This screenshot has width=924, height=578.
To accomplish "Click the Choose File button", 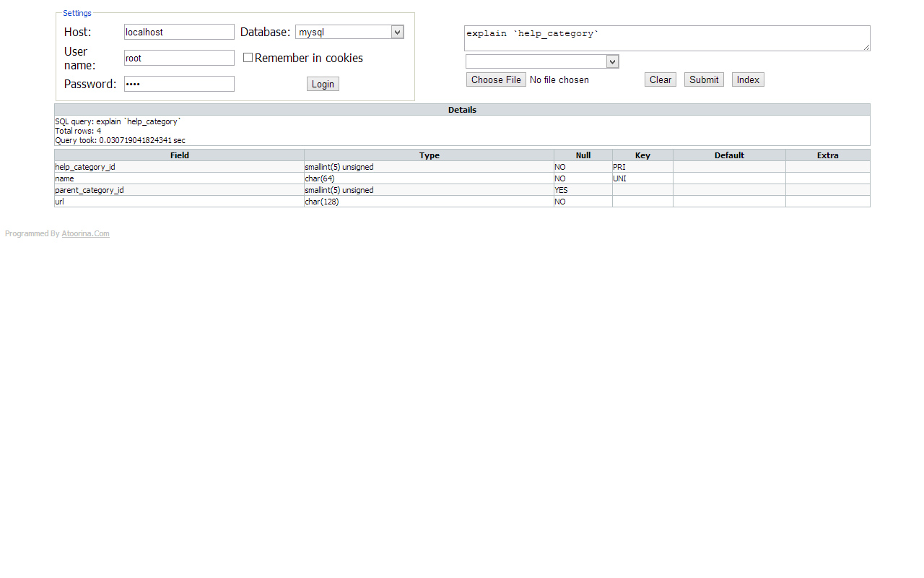I will [496, 79].
